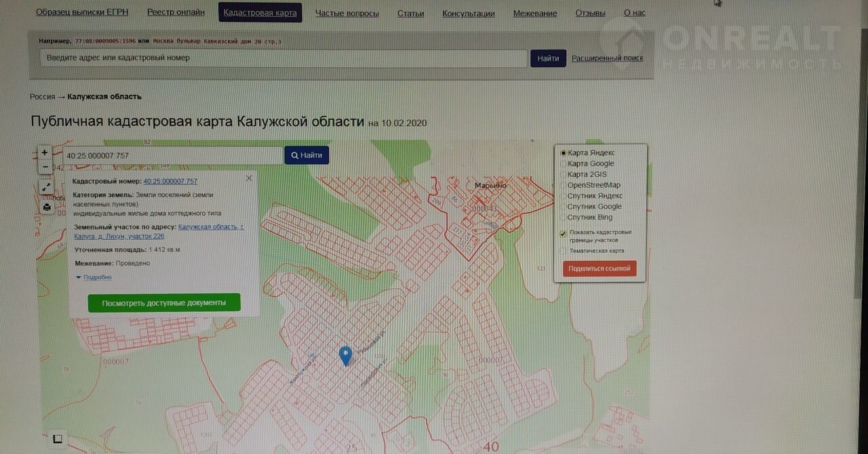Screen dimensions: 868x454
Task: Zoom in the map with plus button
Action: pos(45,153)
